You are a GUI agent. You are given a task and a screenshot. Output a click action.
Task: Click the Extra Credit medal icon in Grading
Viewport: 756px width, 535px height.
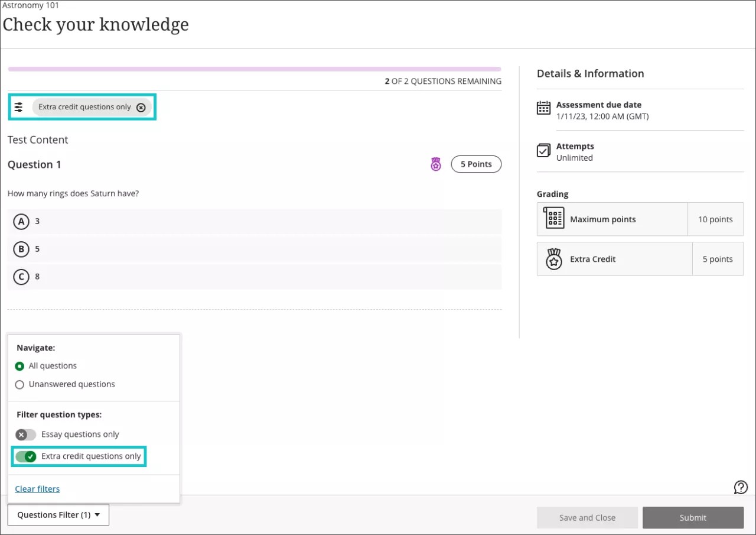click(553, 258)
